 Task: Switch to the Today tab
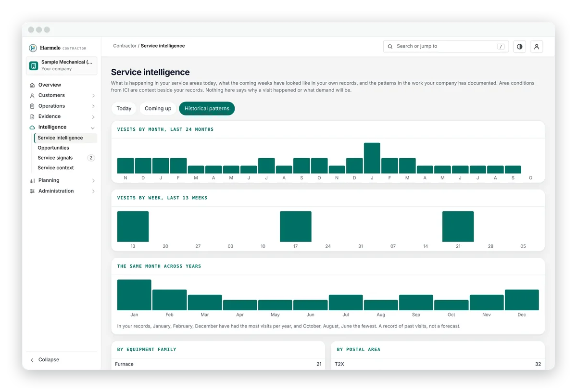[124, 109]
